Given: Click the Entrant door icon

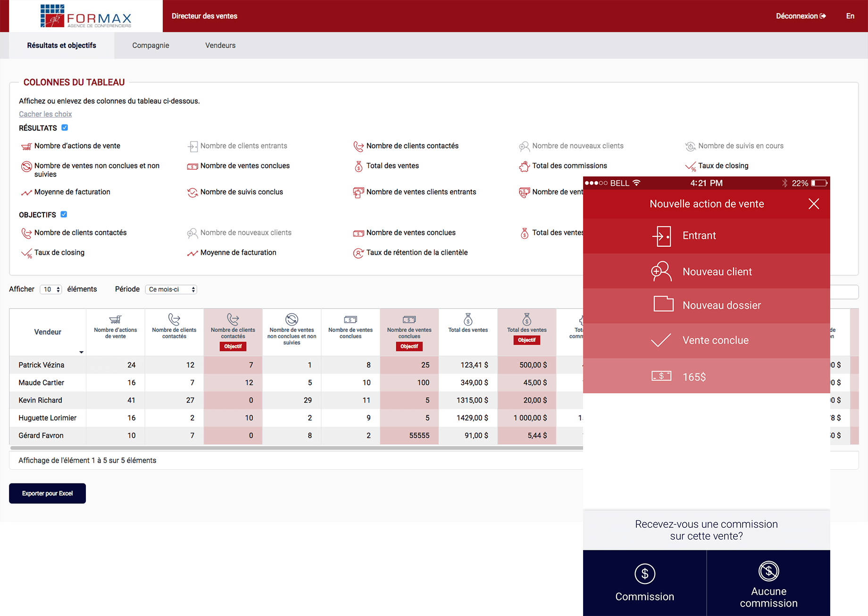Looking at the screenshot, I should point(661,236).
